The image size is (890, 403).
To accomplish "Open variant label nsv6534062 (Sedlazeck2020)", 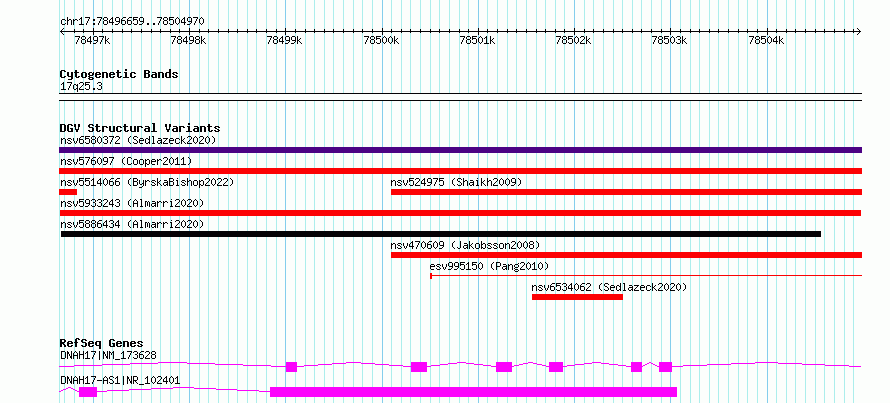I will [609, 287].
